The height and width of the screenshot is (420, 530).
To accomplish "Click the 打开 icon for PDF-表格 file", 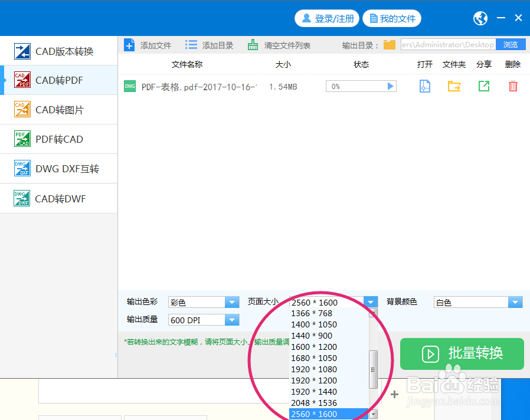I will point(424,86).
